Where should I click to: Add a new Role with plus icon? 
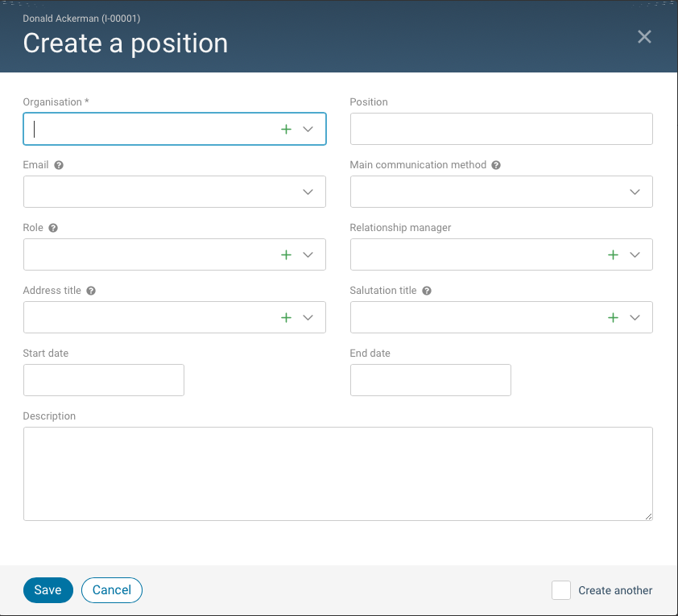(286, 254)
